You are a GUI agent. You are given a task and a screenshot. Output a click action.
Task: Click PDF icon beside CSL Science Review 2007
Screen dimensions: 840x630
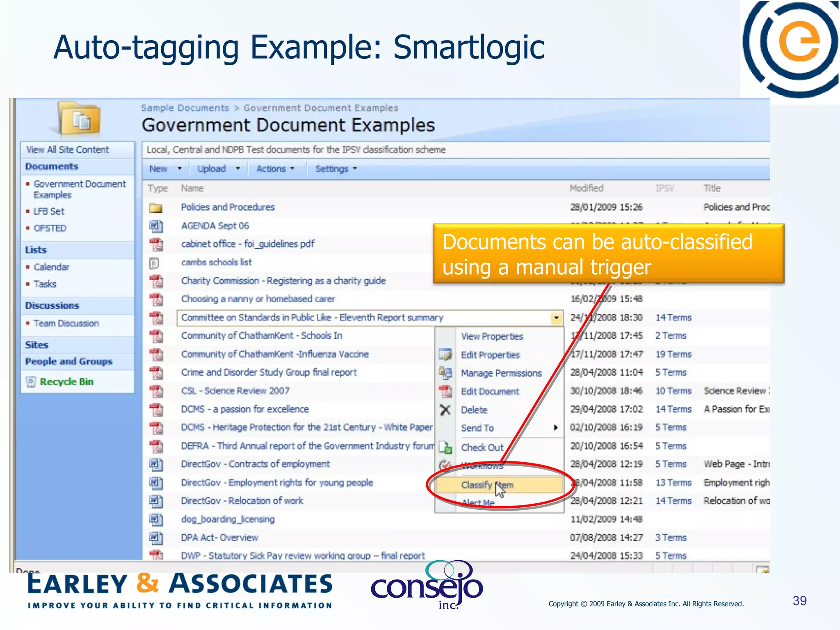[155, 391]
